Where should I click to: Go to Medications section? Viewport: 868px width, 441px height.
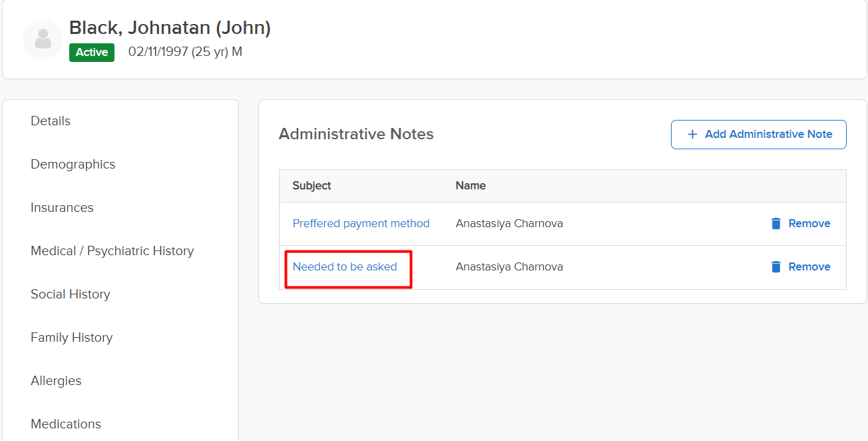point(66,424)
